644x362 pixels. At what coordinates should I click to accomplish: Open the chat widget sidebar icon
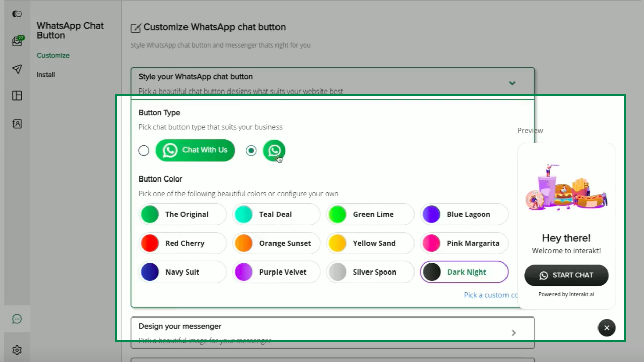(x=17, y=319)
